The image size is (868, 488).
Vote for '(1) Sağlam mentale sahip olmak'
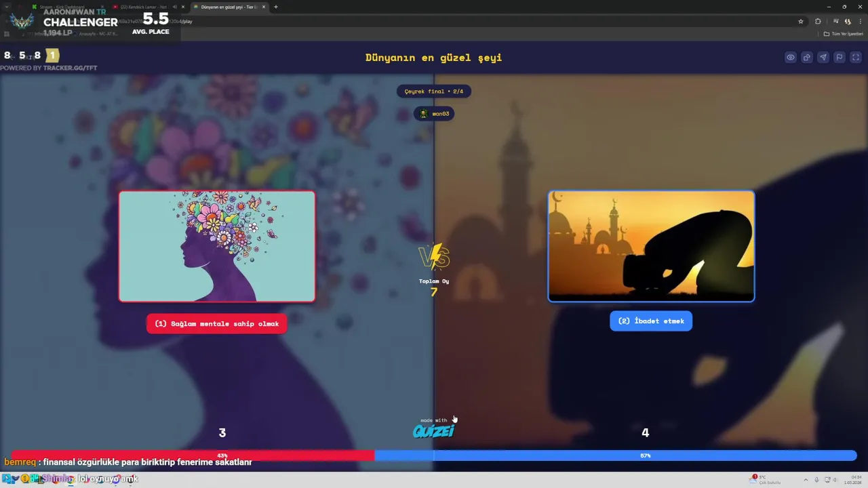[217, 323]
